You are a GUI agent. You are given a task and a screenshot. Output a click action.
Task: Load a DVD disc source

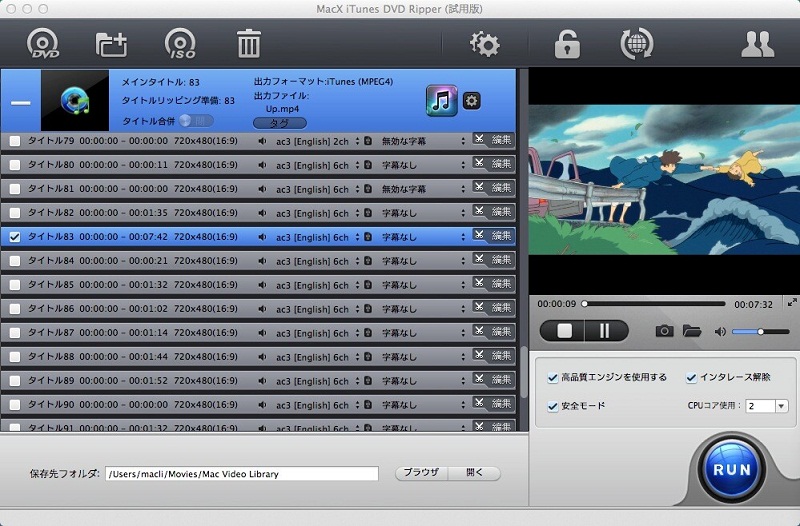[x=43, y=44]
